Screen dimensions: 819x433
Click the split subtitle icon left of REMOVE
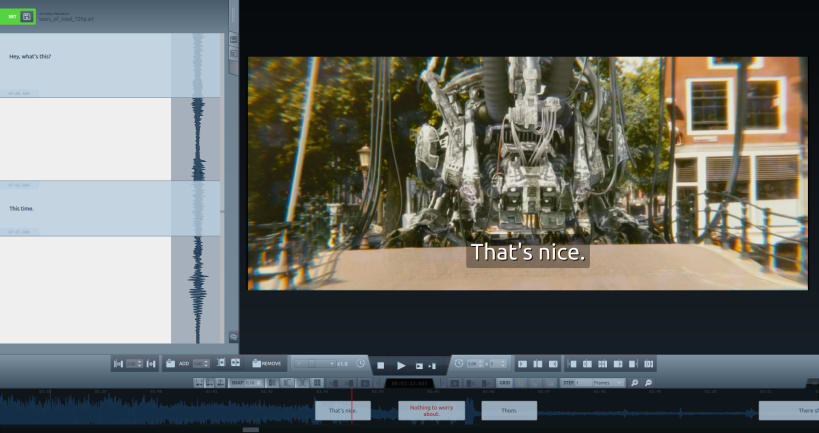[236, 362]
